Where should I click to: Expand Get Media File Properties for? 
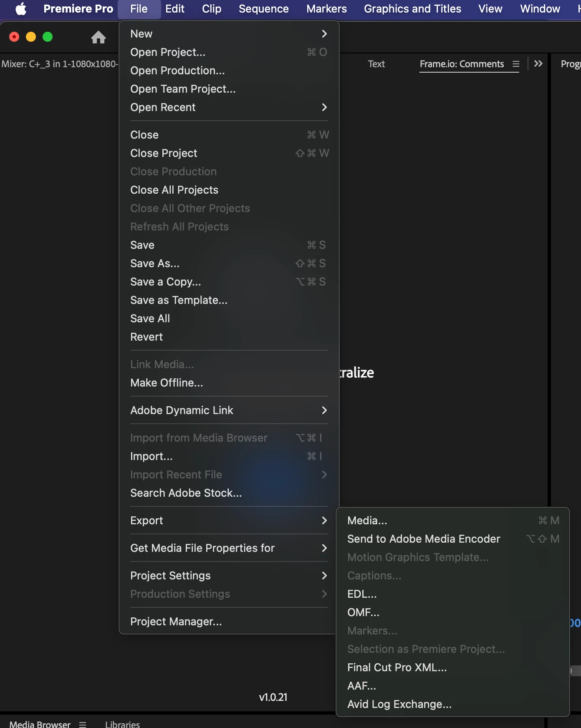pyautogui.click(x=229, y=548)
